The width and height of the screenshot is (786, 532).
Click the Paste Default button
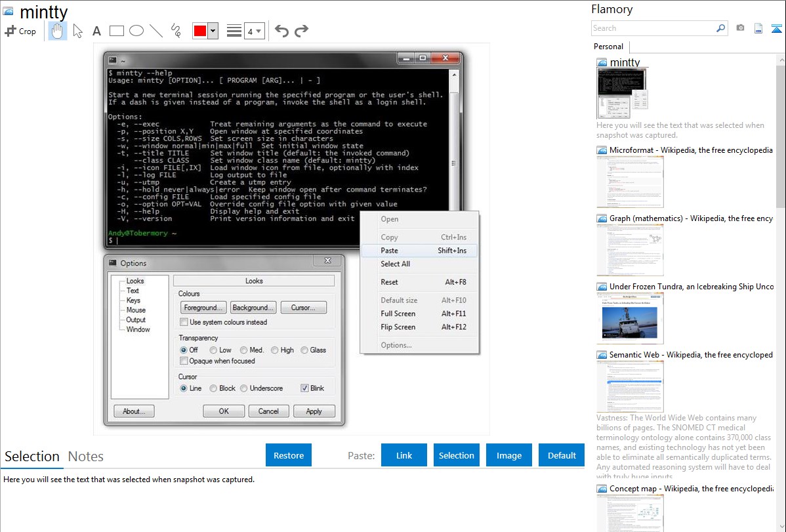click(x=562, y=455)
